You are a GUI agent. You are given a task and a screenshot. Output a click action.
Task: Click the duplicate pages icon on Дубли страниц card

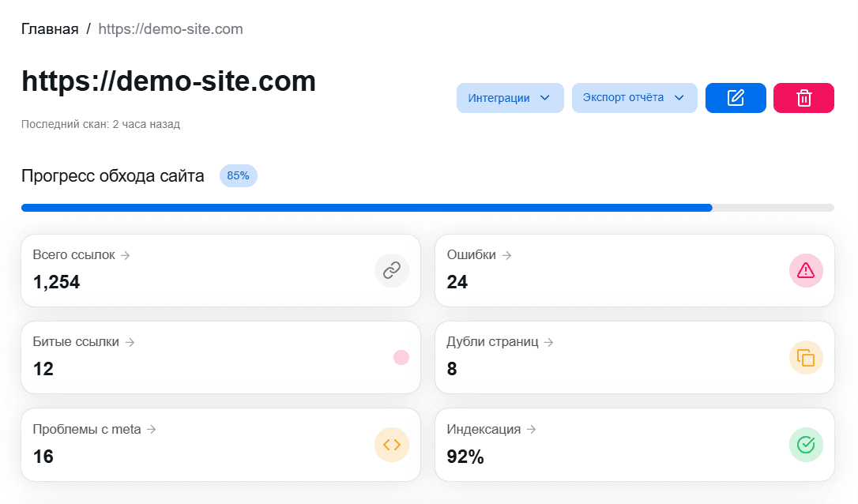(806, 357)
